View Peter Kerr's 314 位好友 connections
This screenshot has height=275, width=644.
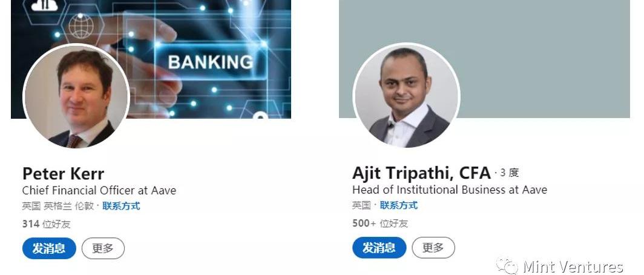(x=47, y=224)
